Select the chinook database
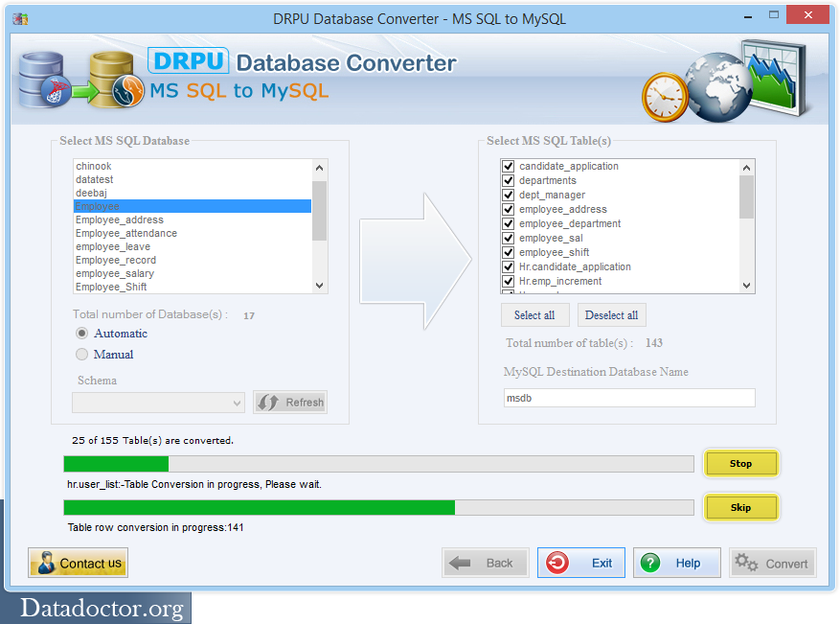Screen dimensions: 840x624 pyautogui.click(x=193, y=166)
